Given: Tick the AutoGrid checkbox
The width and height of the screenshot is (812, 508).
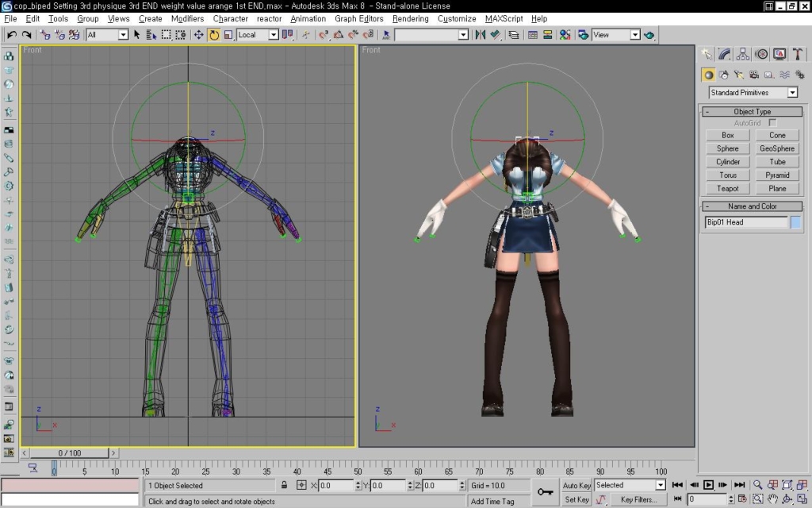Looking at the screenshot, I should (x=772, y=123).
